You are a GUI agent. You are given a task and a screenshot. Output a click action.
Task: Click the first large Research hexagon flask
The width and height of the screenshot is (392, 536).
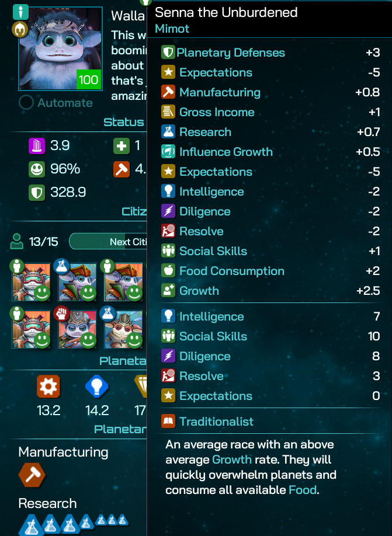(32, 525)
